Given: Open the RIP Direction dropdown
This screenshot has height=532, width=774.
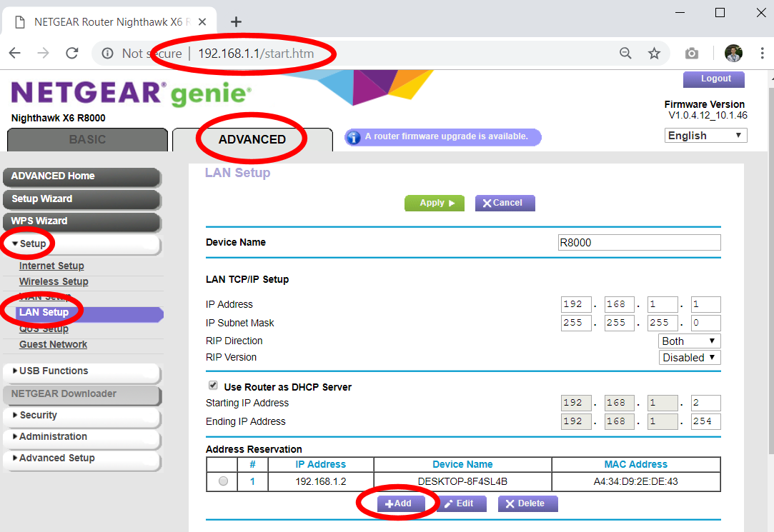Looking at the screenshot, I should coord(689,341).
